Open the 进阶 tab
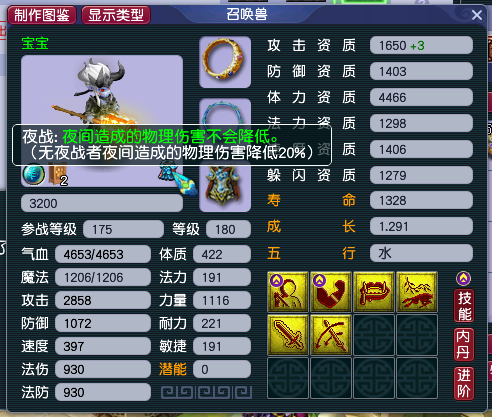This screenshot has width=492, height=417. point(464,384)
